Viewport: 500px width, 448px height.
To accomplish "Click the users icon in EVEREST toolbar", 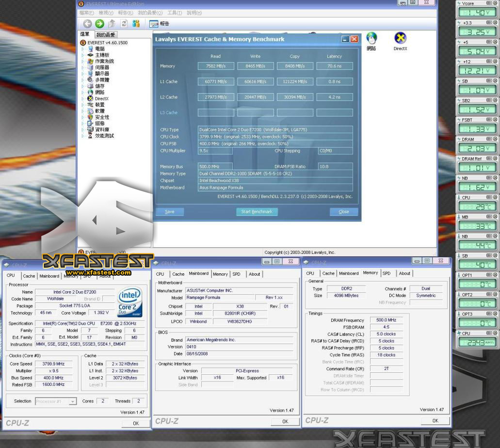I will click(x=136, y=24).
